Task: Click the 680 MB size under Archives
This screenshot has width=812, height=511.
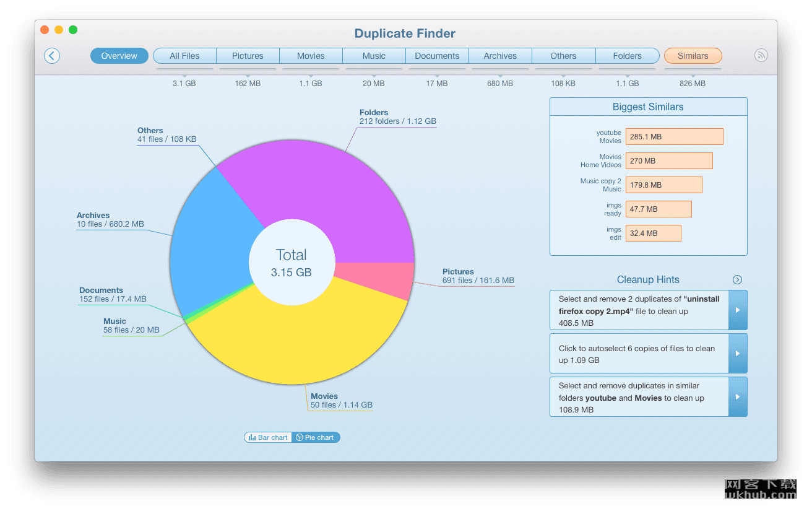Action: pyautogui.click(x=500, y=83)
